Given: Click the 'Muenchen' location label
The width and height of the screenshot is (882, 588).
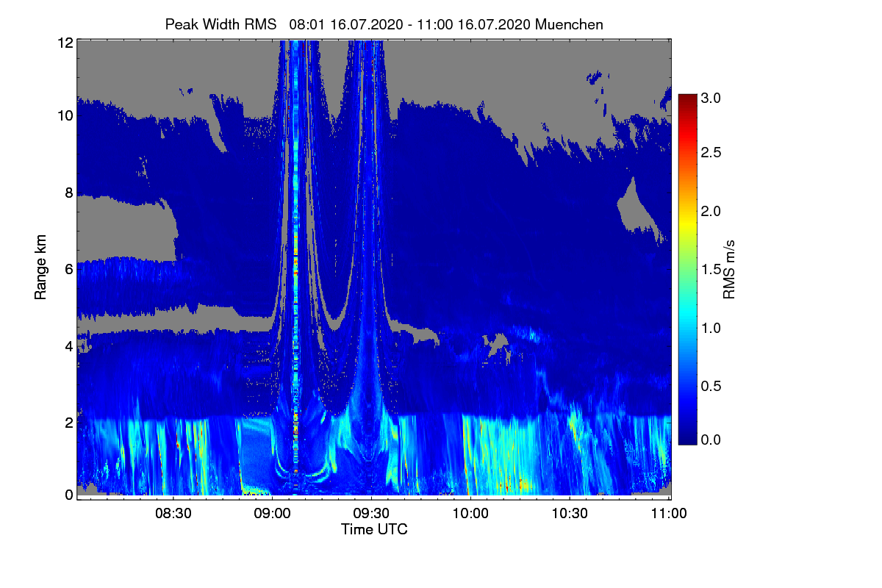Looking at the screenshot, I should click(x=570, y=25).
